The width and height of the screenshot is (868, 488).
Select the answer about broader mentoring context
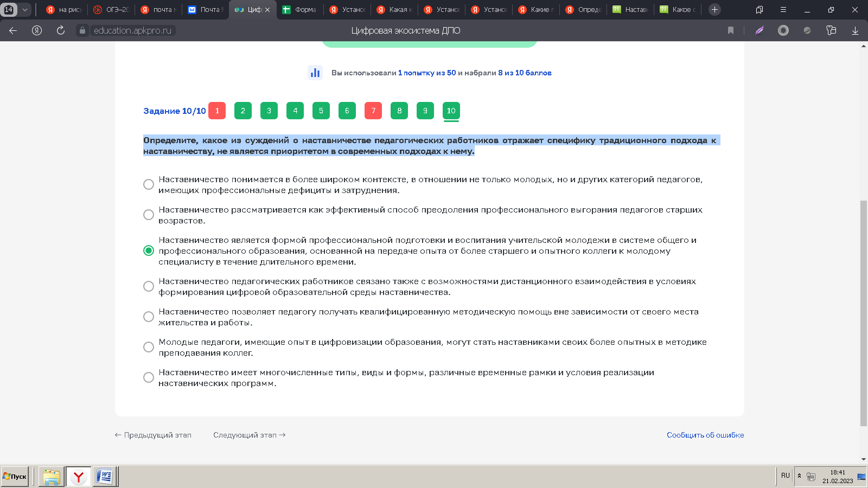click(x=149, y=184)
